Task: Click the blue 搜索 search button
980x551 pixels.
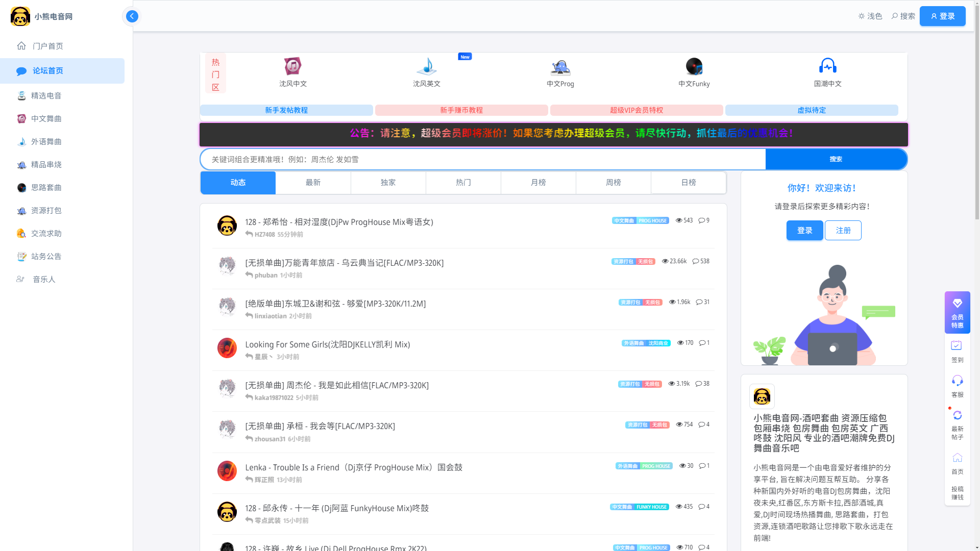Action: (836, 160)
